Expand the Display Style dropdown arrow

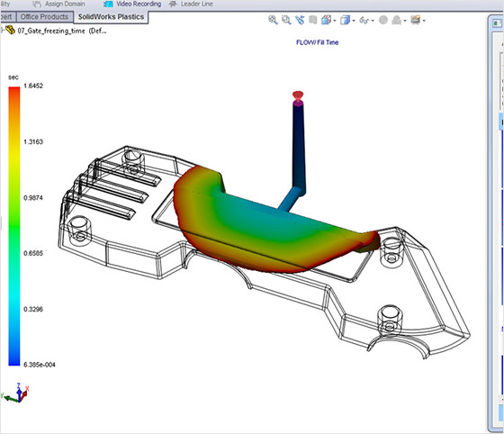point(354,21)
